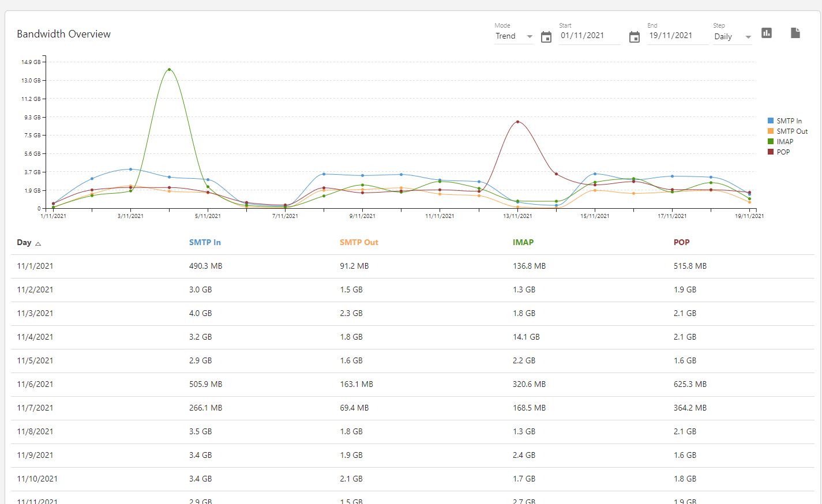Click the Day column sort arrow icon
The height and width of the screenshot is (504, 822).
[38, 244]
